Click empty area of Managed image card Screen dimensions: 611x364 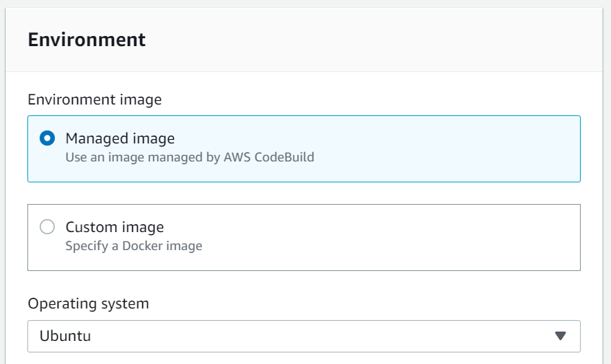pyautogui.click(x=433, y=148)
